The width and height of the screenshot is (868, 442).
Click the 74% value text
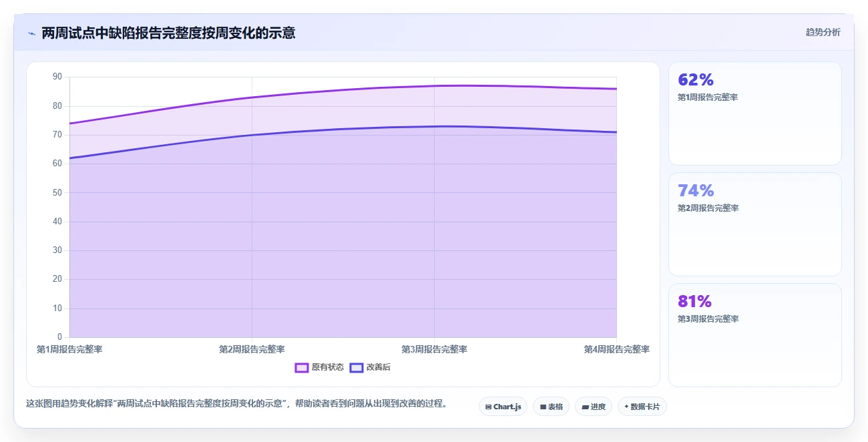pyautogui.click(x=696, y=190)
